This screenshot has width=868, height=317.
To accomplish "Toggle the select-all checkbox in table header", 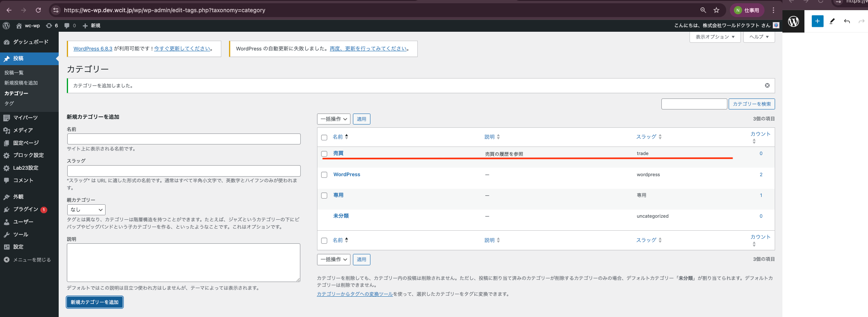I will [324, 138].
